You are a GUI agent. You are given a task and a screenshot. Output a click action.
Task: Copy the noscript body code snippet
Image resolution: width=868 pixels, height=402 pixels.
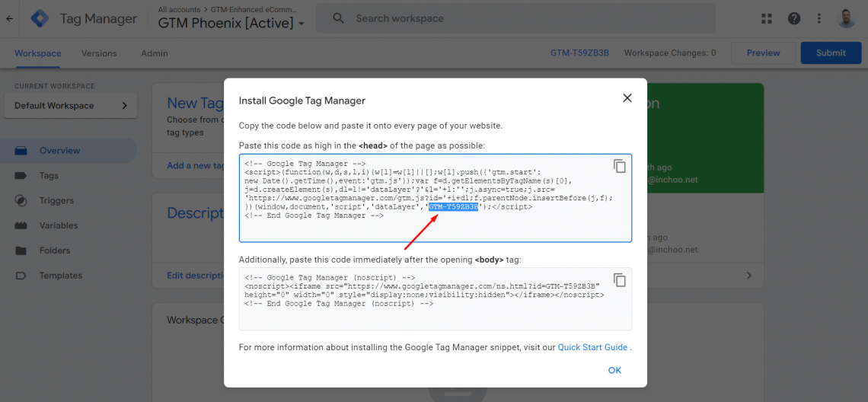pos(620,280)
